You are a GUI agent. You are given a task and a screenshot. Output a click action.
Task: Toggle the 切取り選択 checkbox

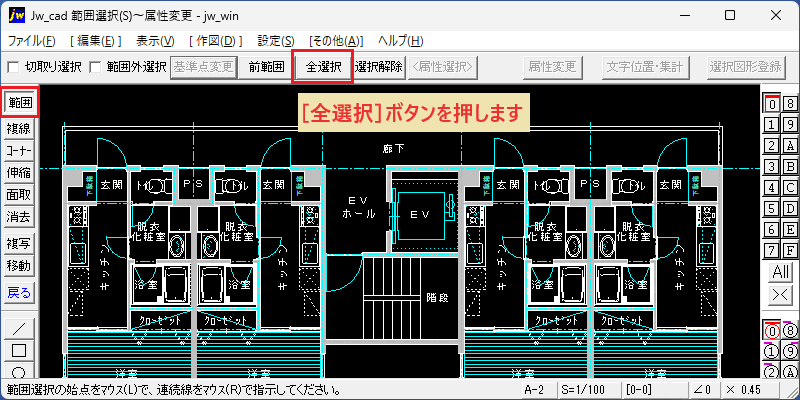(x=13, y=67)
